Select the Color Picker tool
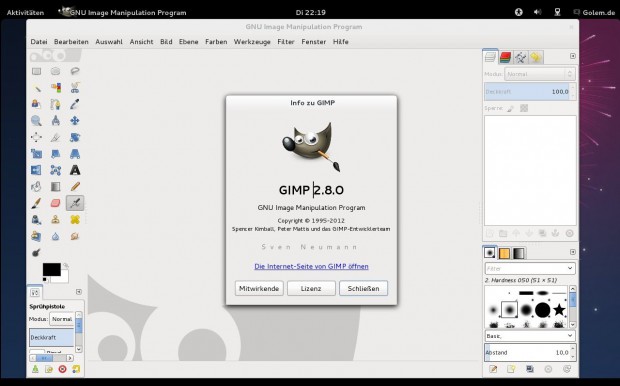This screenshot has width=620, height=386. (x=75, y=104)
